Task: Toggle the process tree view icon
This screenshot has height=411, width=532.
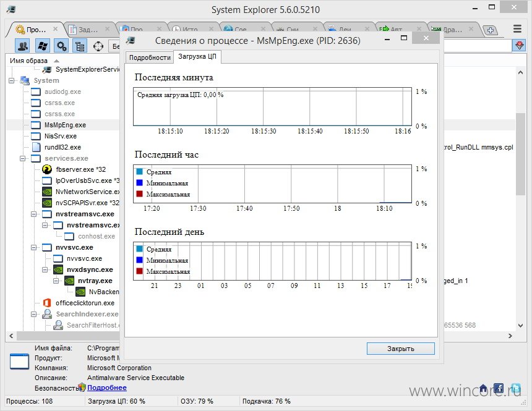Action: [80, 46]
